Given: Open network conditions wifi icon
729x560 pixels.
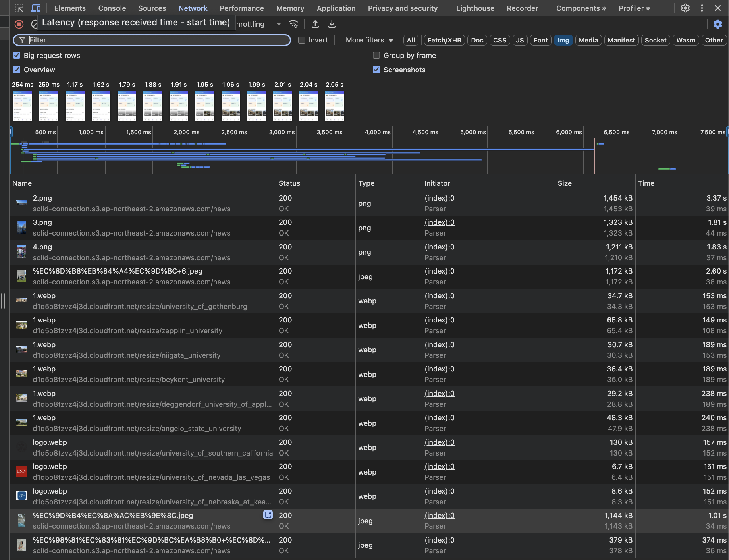Looking at the screenshot, I should pos(293,24).
